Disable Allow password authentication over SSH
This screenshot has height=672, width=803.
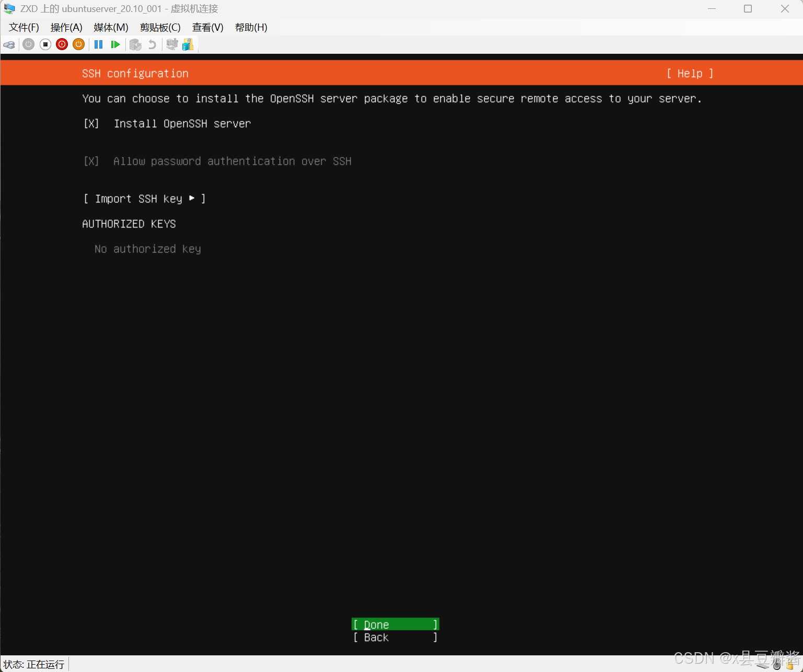(x=91, y=161)
